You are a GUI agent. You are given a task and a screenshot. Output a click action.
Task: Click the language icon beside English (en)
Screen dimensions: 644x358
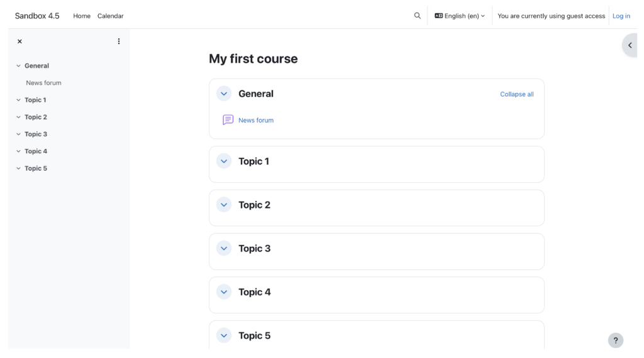tap(438, 16)
